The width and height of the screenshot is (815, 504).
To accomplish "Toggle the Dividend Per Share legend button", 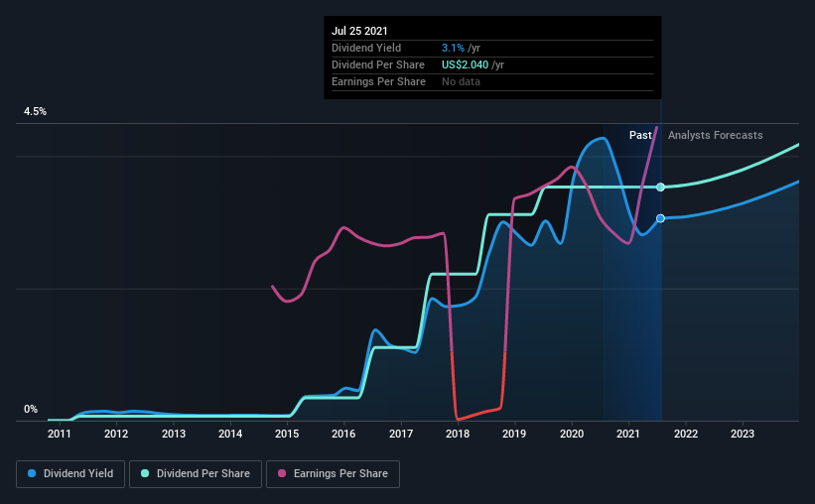I will 196,474.
